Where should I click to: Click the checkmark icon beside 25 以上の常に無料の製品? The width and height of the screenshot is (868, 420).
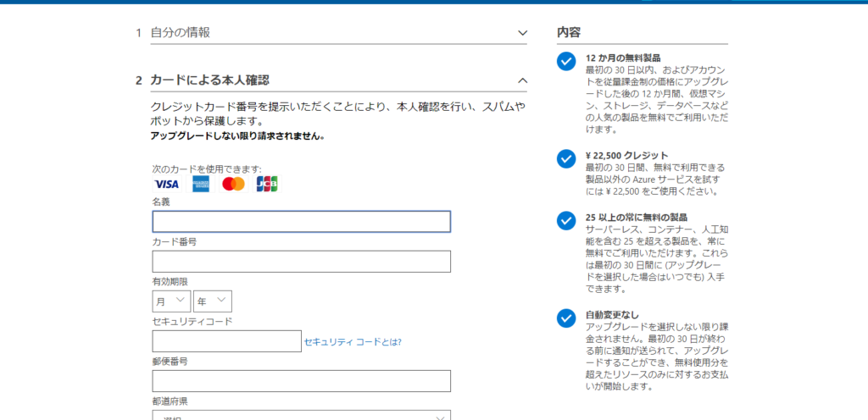[566, 220]
